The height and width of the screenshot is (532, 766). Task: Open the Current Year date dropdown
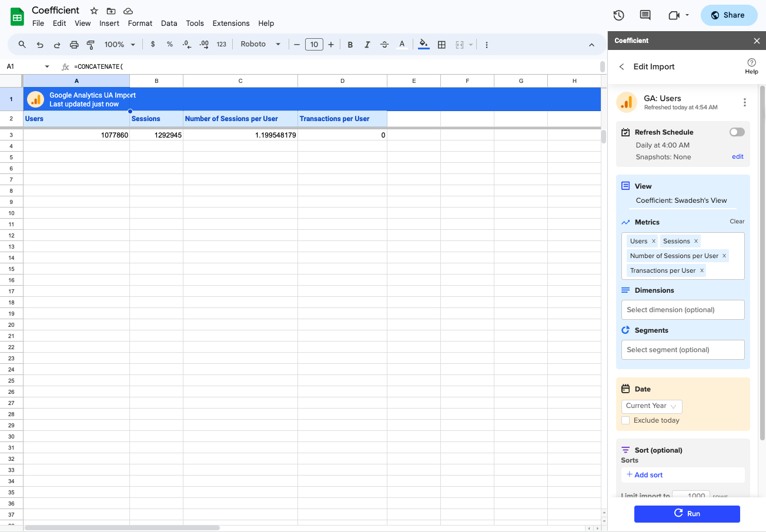click(x=651, y=406)
